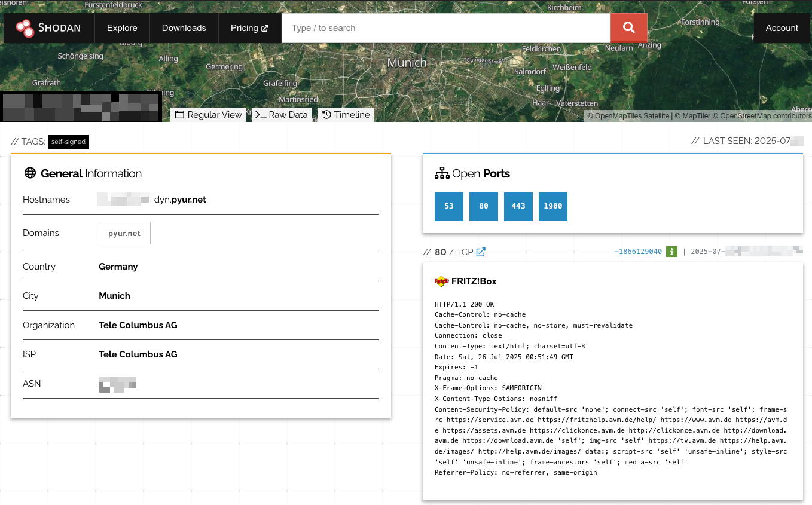Click the globe icon beside General Information
Image resolution: width=812 pixels, height=505 pixels.
30,173
